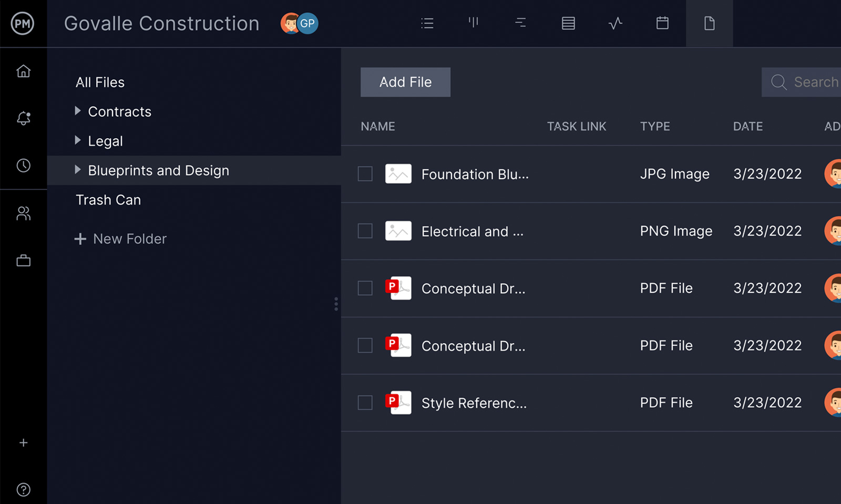Open the Electrical and ... file name
841x504 pixels.
[473, 231]
